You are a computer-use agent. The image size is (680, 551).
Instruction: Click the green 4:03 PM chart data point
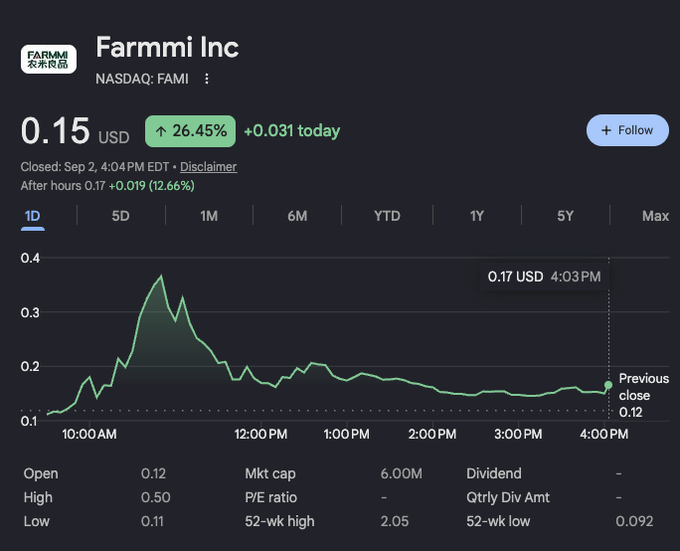608,385
